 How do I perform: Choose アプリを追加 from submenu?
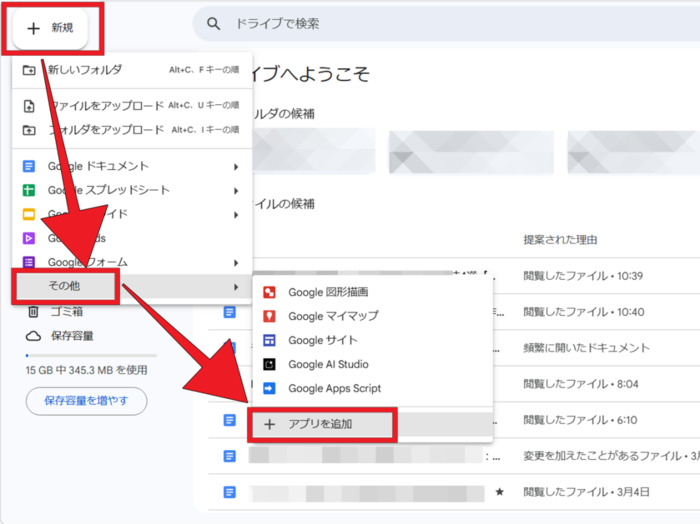click(372, 424)
